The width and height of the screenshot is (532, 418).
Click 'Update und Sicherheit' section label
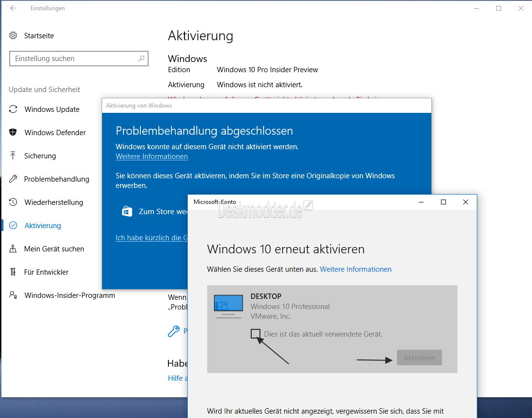45,89
